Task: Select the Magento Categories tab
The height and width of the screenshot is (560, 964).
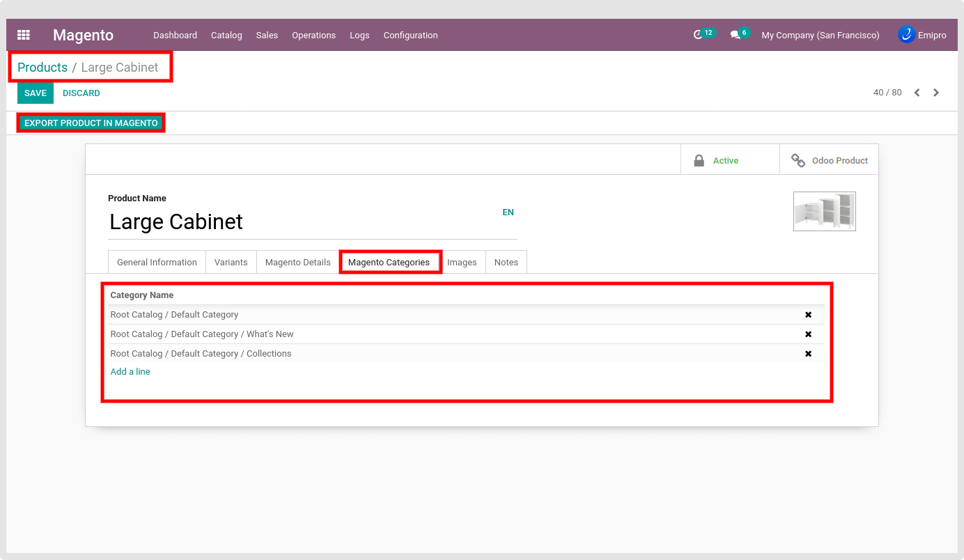Action: point(389,262)
